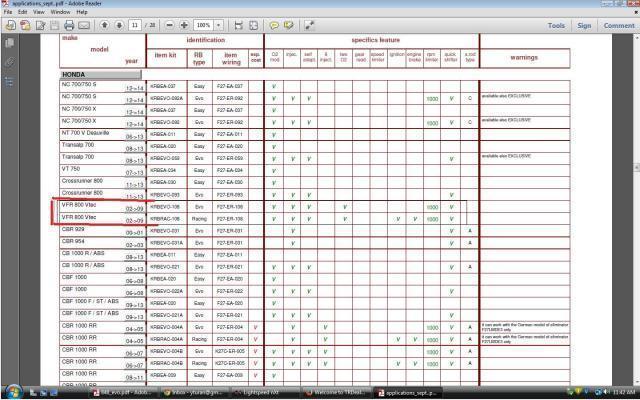Viewport: 640px width, 400px height.
Task: Open the File menu
Action: tap(7, 12)
